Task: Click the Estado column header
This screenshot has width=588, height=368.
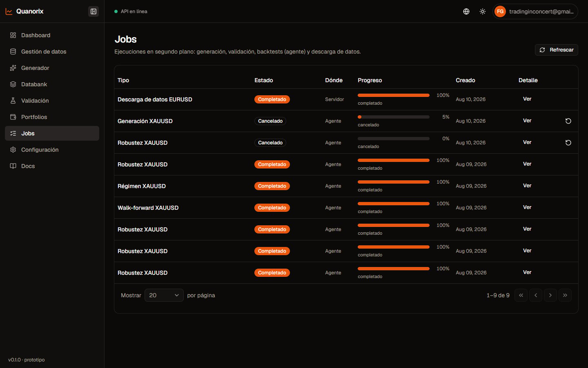Action: point(264,80)
